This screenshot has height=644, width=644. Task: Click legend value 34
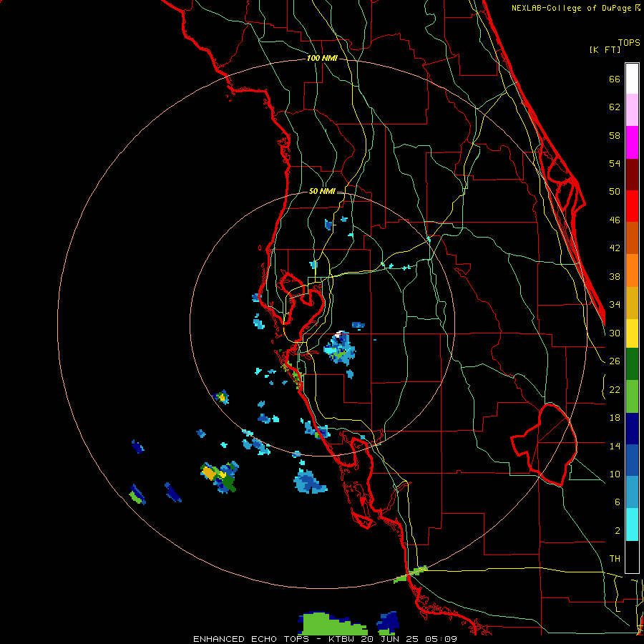[615, 304]
